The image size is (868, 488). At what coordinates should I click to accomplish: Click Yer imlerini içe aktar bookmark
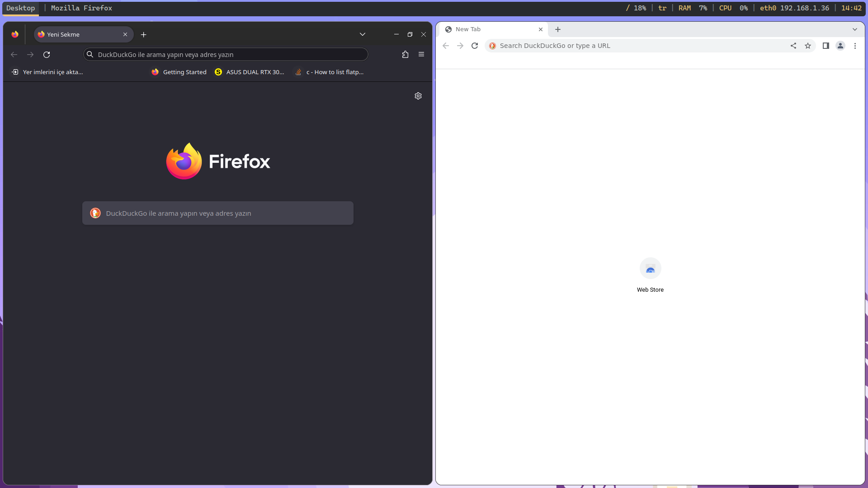(x=47, y=72)
